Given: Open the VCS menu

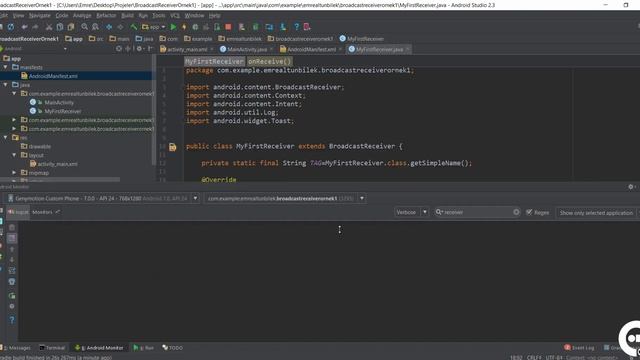Looking at the screenshot, I should (x=175, y=16).
